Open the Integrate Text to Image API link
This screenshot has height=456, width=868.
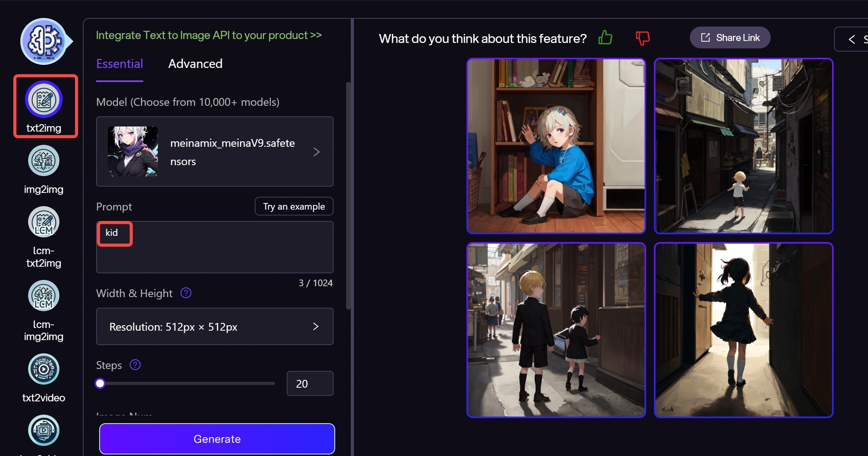209,35
